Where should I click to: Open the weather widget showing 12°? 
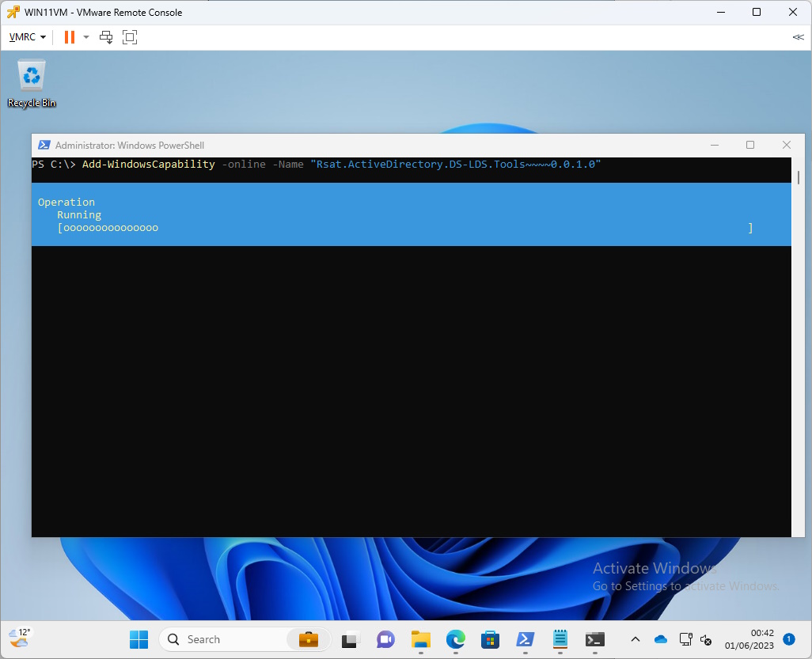(x=20, y=638)
